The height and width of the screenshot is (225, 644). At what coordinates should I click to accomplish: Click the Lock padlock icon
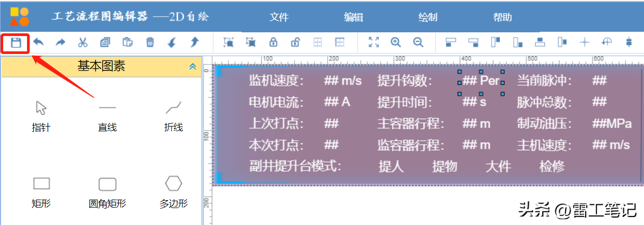tap(273, 42)
